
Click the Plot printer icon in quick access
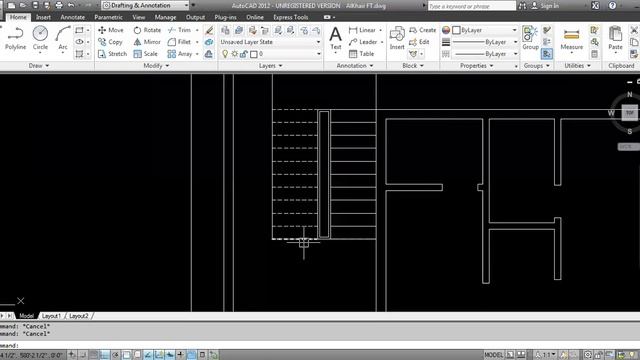pos(59,5)
